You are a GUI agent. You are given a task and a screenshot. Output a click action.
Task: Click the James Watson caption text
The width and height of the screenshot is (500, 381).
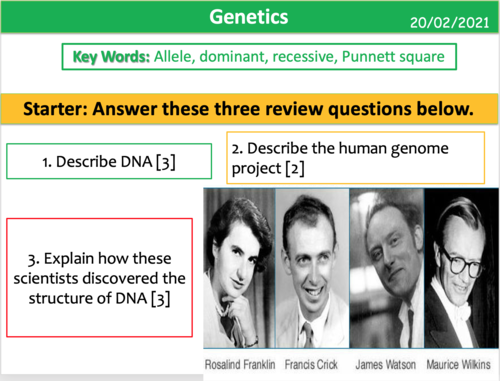click(386, 364)
